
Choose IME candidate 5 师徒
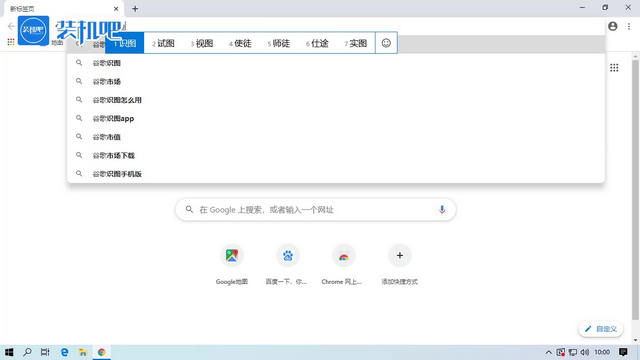[x=279, y=43]
